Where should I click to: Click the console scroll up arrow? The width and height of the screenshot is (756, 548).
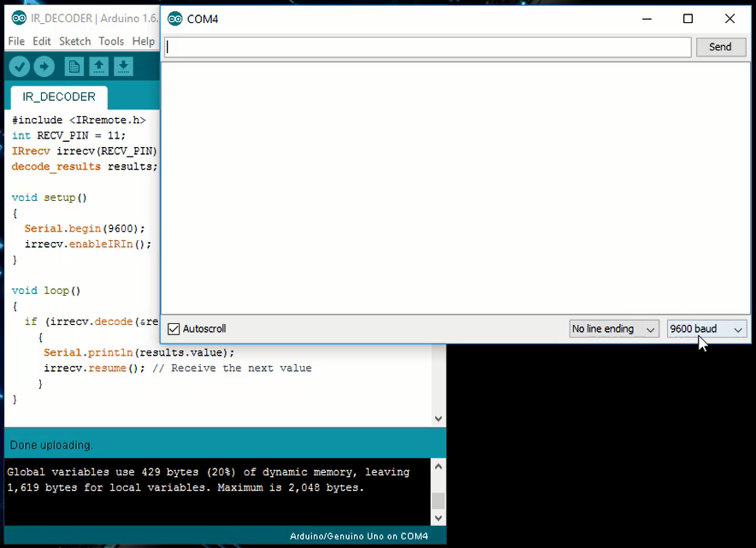(438, 466)
